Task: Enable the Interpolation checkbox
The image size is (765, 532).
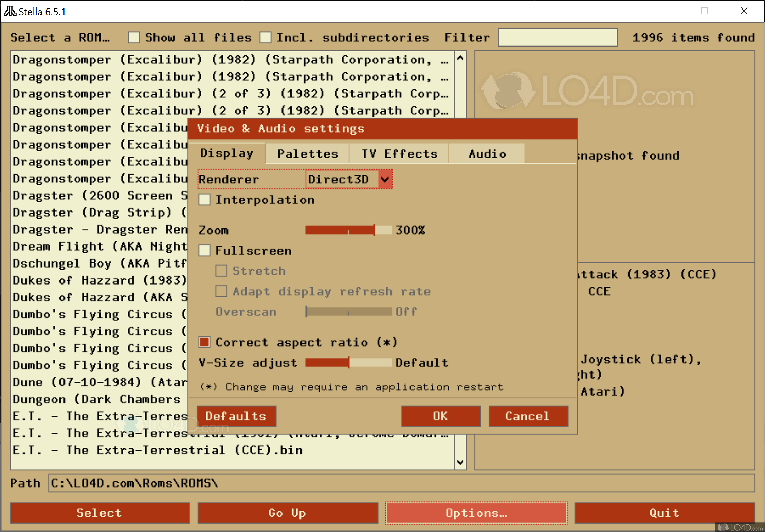Action: click(204, 200)
